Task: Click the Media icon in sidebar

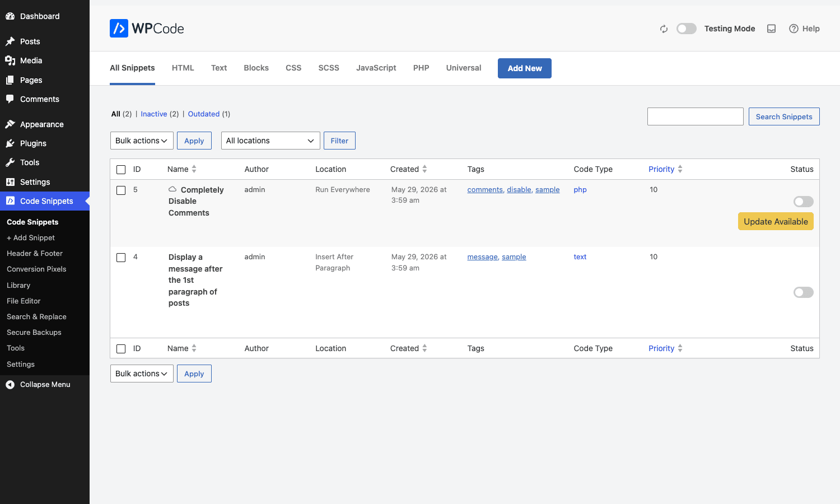Action: (x=10, y=60)
